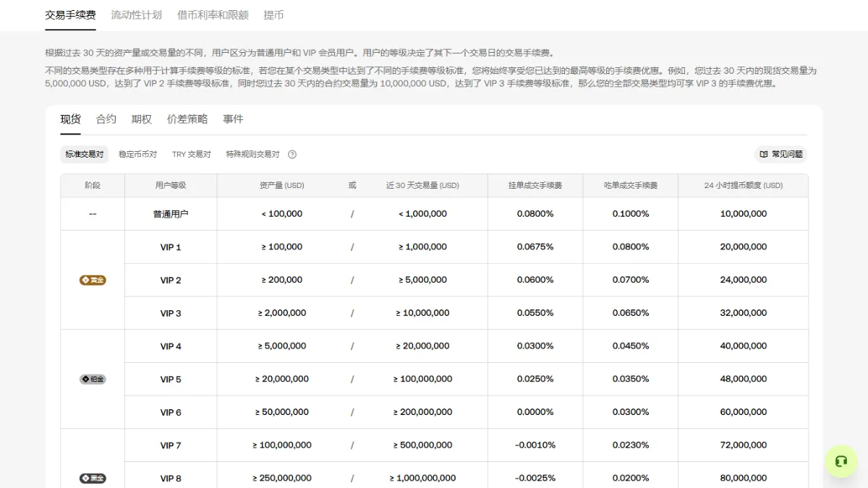Click the VIP 4 row label
The image size is (868, 488).
point(171,346)
